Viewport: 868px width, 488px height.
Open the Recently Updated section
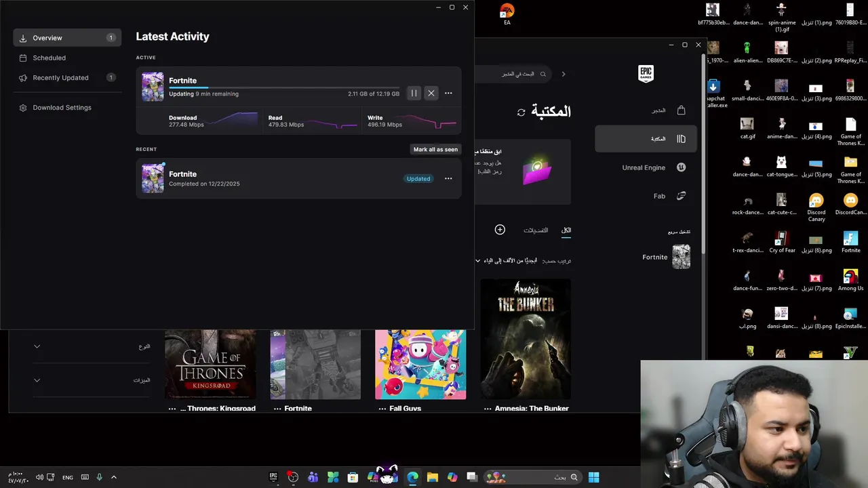point(67,78)
